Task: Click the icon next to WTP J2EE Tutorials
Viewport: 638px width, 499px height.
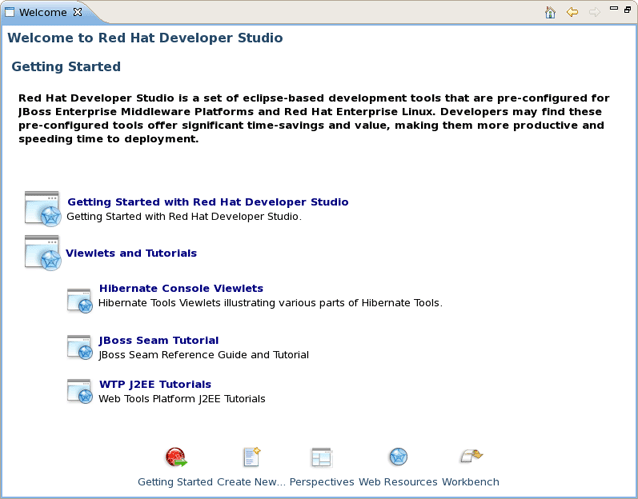Action: pyautogui.click(x=80, y=391)
